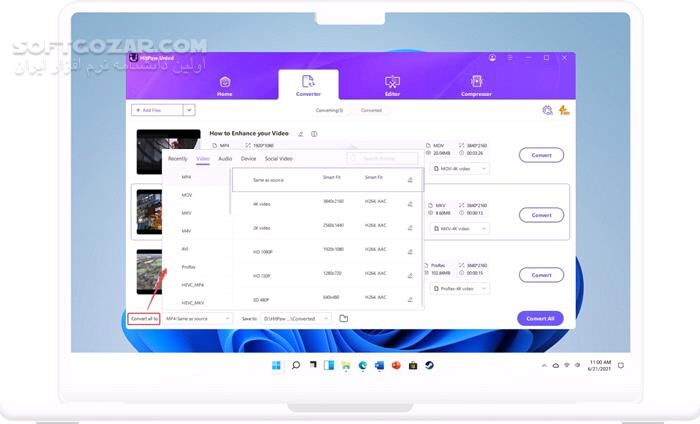The width and height of the screenshot is (700, 424).
Task: Open the Windows Start menu
Action: [277, 366]
